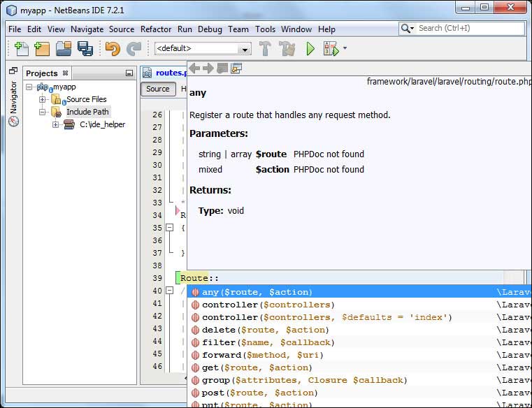Minimize the Projects panel
Viewport: 532px width, 408px height.
pos(129,73)
